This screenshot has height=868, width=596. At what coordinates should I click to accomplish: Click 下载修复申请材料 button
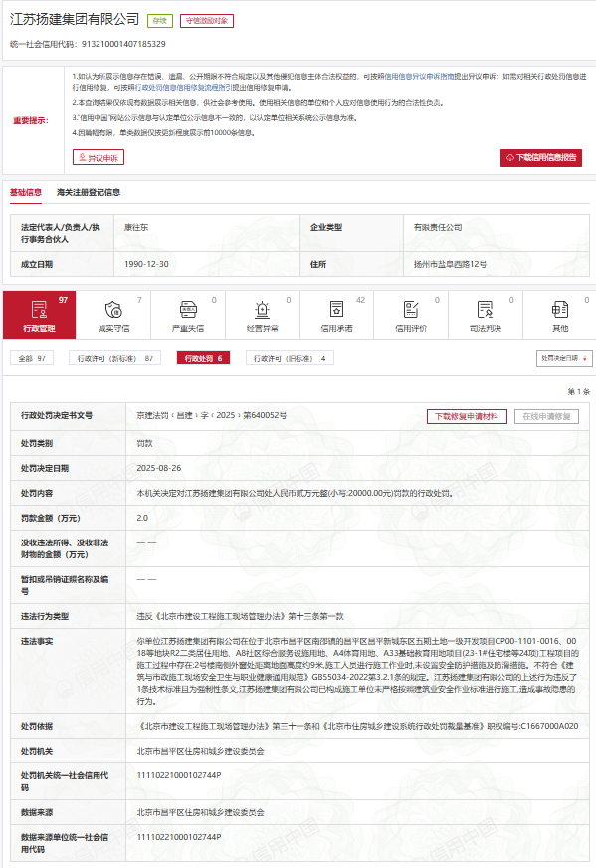coord(467,416)
